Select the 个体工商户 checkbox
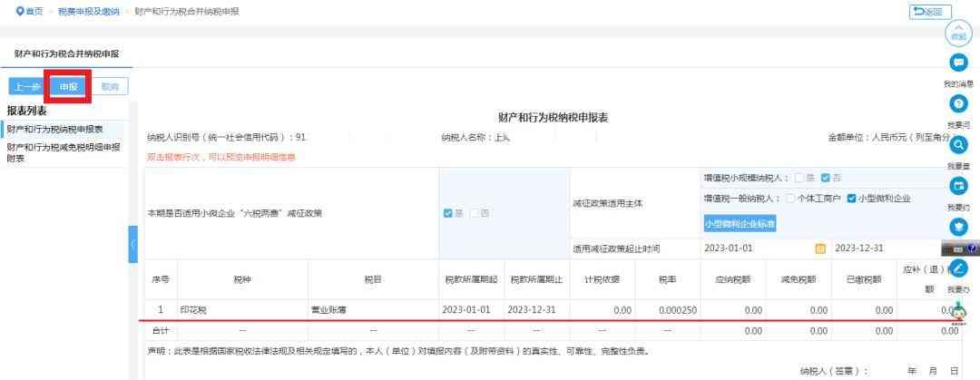 [x=790, y=199]
